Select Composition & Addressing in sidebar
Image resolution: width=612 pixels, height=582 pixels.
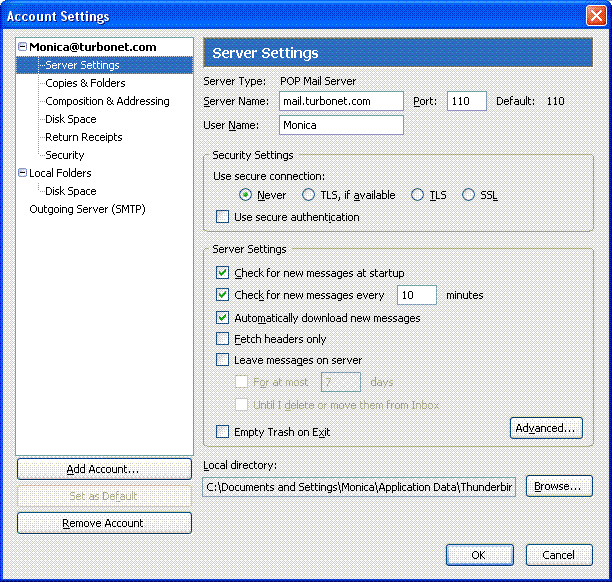click(107, 101)
